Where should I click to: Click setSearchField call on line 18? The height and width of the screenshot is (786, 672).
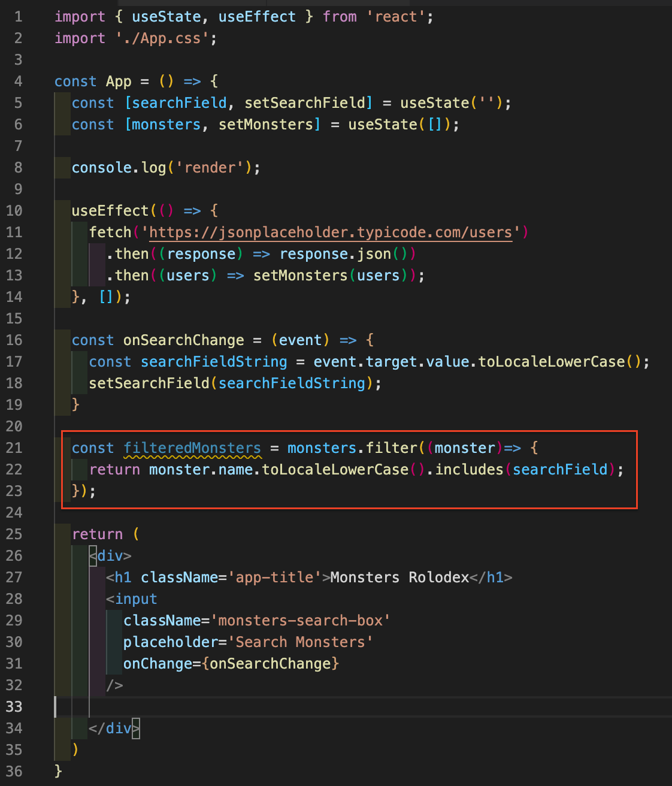click(149, 383)
